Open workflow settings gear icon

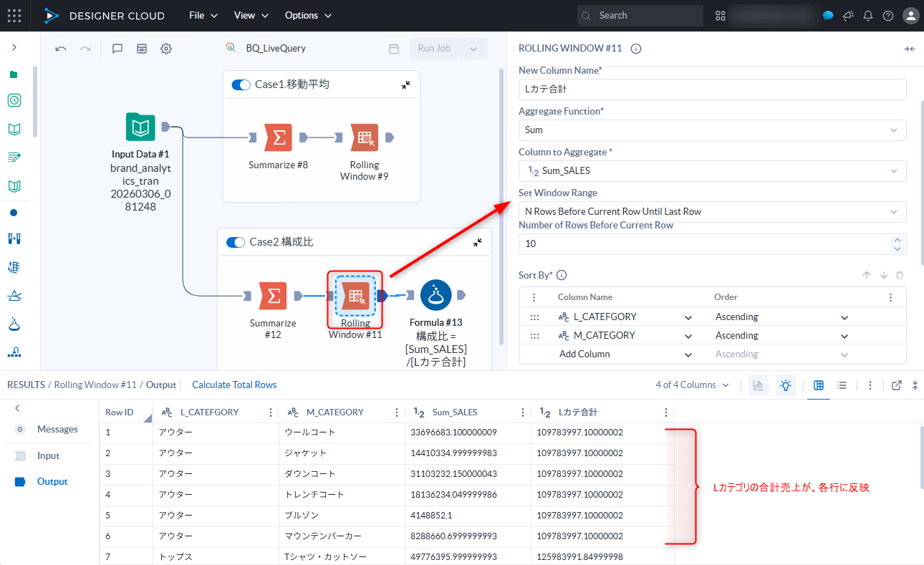(166, 49)
